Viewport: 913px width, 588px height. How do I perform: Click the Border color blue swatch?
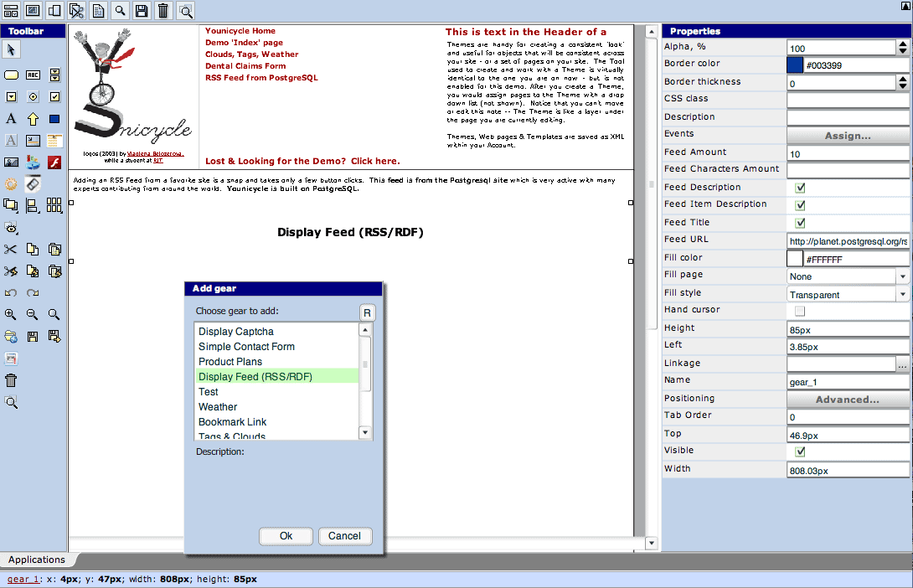pyautogui.click(x=794, y=65)
